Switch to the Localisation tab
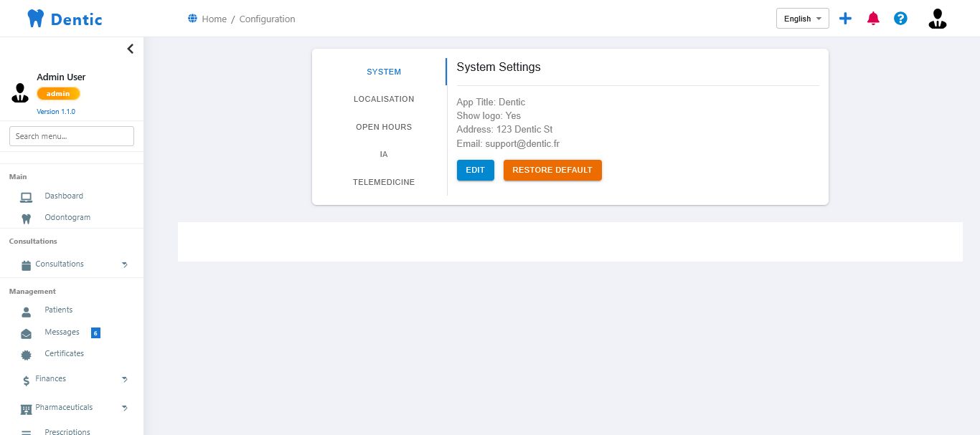The height and width of the screenshot is (435, 980). coord(384,99)
